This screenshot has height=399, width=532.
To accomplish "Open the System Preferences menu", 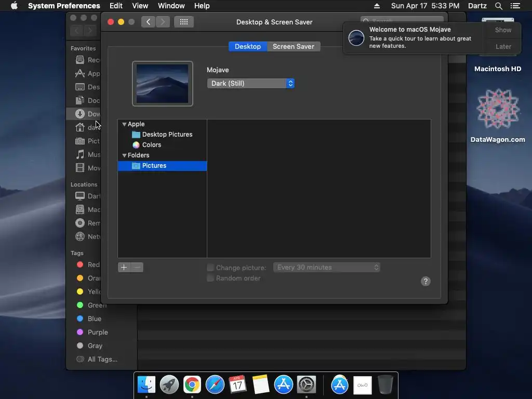I will pyautogui.click(x=64, y=6).
